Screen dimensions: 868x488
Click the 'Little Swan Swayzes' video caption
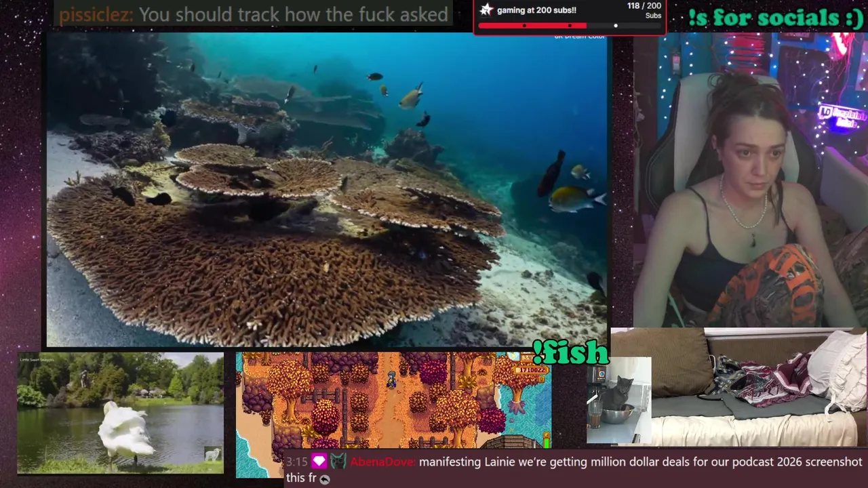(x=37, y=360)
